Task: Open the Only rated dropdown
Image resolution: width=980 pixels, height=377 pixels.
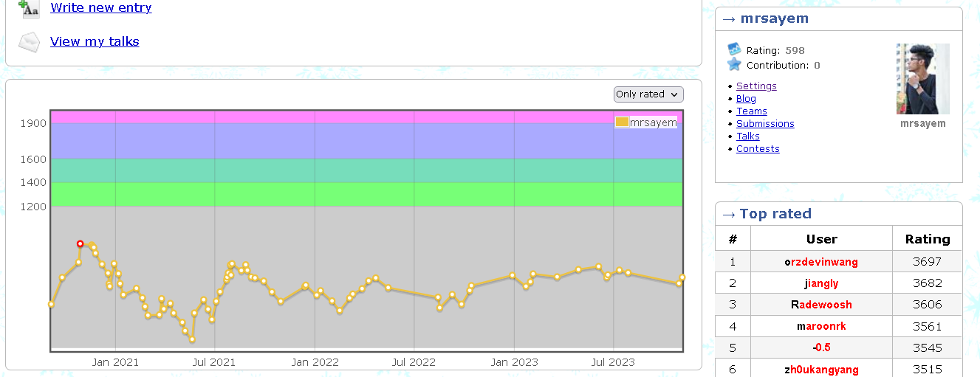Action: click(648, 94)
